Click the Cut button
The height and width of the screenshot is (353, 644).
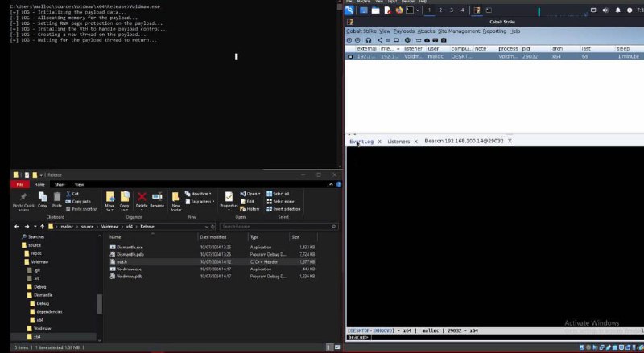(x=72, y=194)
